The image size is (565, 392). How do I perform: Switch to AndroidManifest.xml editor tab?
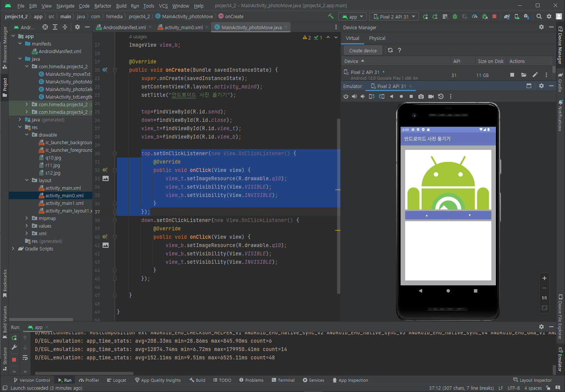(124, 27)
